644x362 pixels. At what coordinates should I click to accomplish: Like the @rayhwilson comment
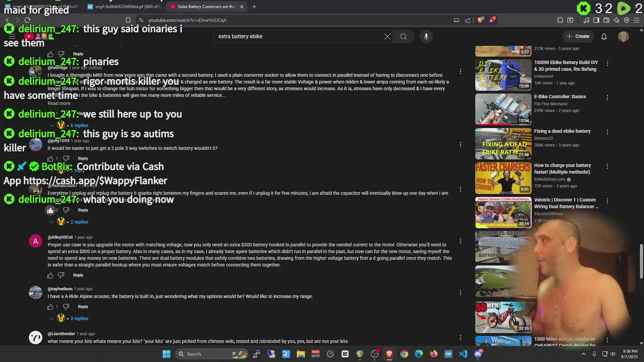pos(50,307)
